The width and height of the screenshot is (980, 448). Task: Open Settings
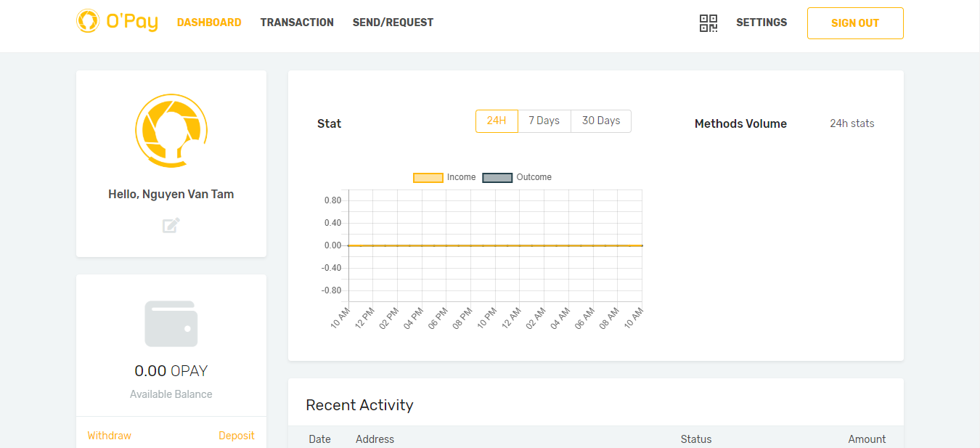coord(761,23)
